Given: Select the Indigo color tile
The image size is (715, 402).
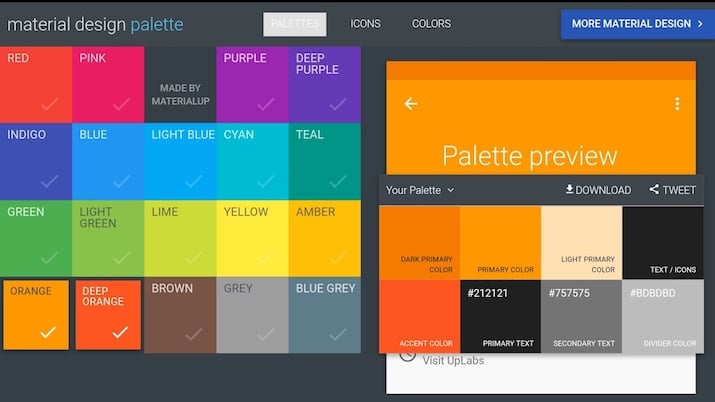Looking at the screenshot, I should click(36, 161).
